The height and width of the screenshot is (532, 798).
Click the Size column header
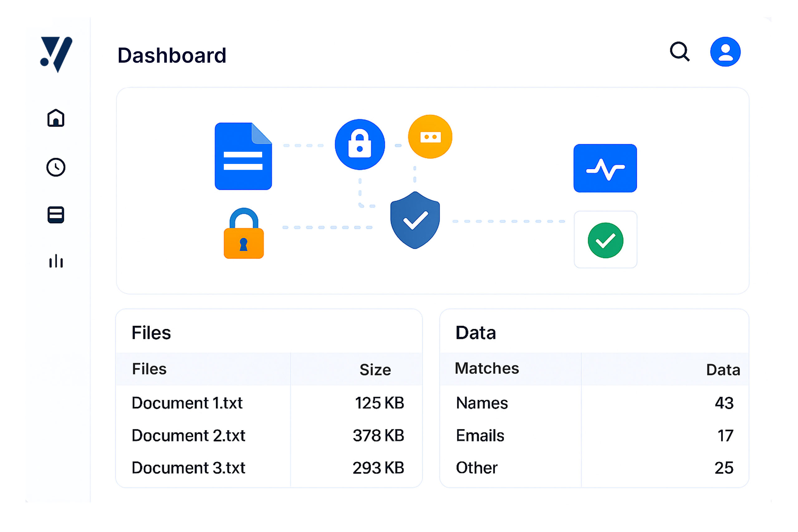[x=375, y=370]
